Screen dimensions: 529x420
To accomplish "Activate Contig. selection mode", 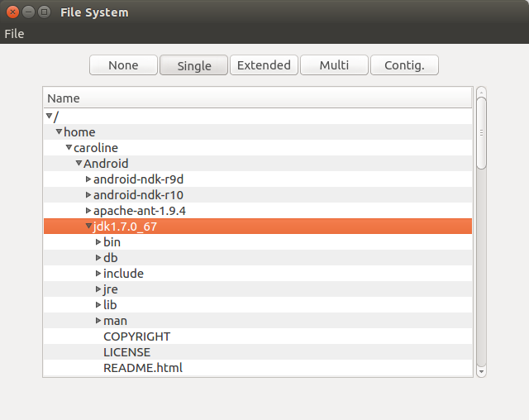I will point(404,65).
